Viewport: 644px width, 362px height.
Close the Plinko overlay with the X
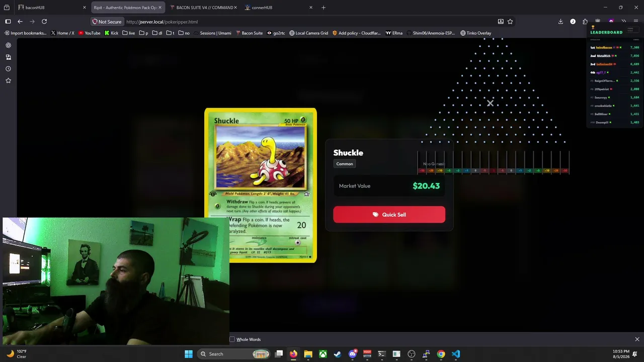click(x=490, y=104)
